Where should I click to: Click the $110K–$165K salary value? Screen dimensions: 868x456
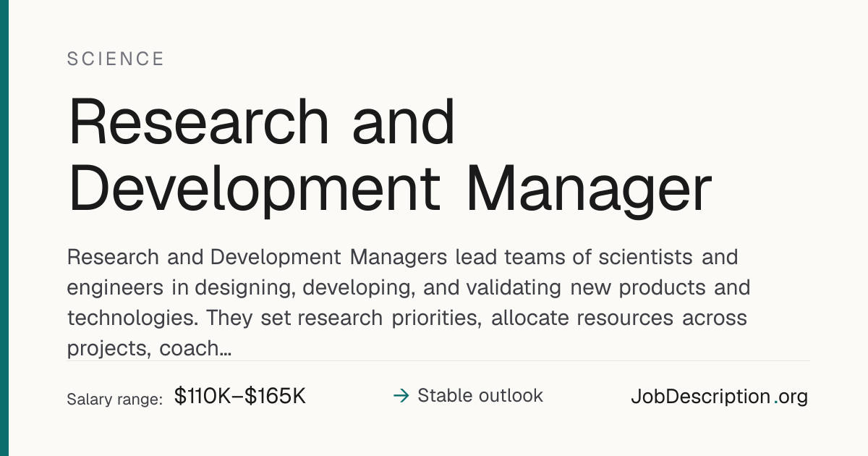[x=240, y=397]
